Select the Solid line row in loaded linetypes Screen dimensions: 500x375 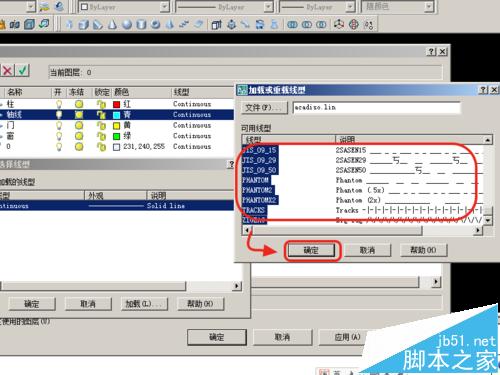(117, 206)
